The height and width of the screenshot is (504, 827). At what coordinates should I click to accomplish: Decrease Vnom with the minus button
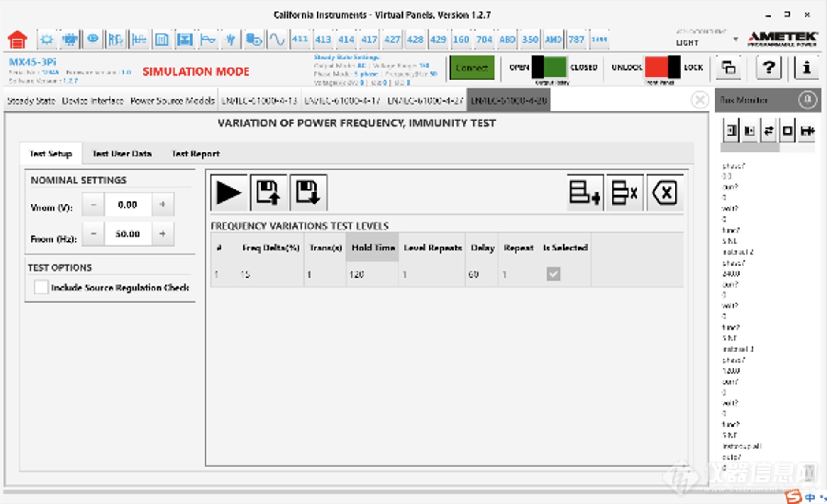pos(93,204)
